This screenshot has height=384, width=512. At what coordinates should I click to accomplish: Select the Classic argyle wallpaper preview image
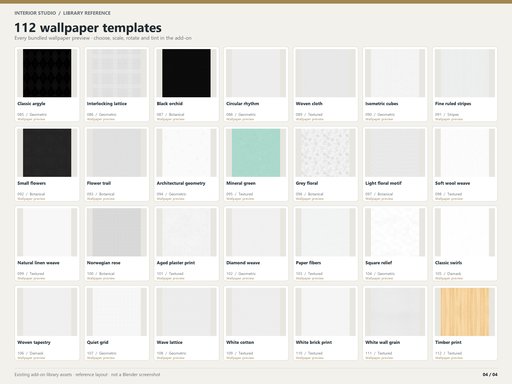pyautogui.click(x=47, y=73)
